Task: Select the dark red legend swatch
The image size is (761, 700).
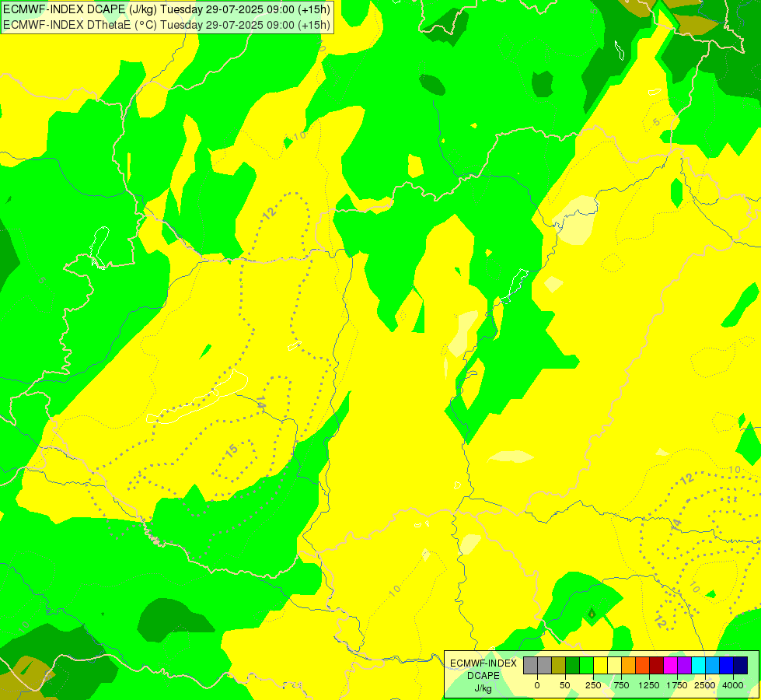Action: [657, 665]
